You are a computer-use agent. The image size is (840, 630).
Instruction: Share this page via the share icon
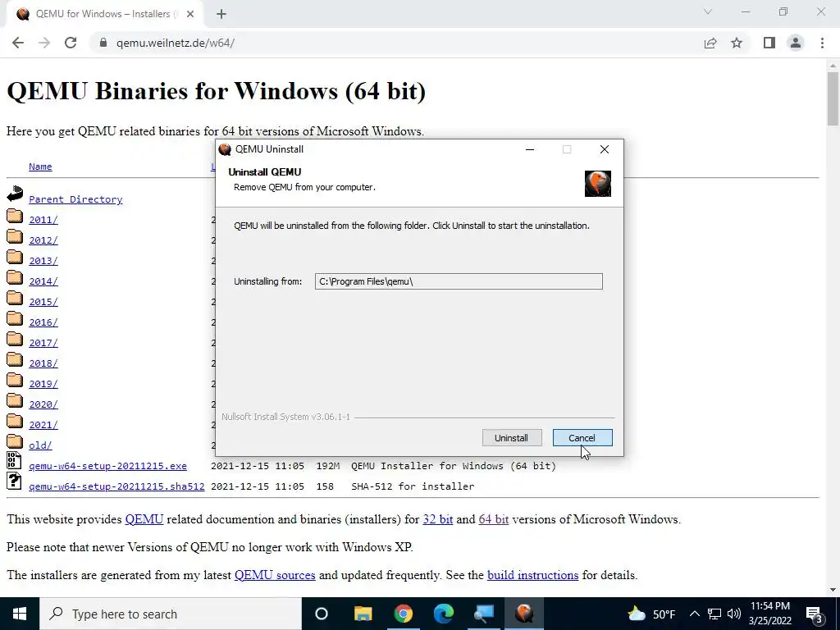pyautogui.click(x=710, y=43)
